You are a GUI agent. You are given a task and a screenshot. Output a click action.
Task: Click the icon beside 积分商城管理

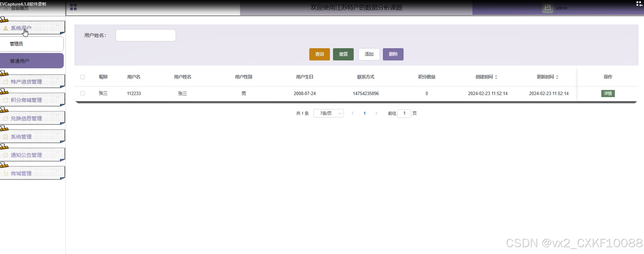tap(6, 100)
